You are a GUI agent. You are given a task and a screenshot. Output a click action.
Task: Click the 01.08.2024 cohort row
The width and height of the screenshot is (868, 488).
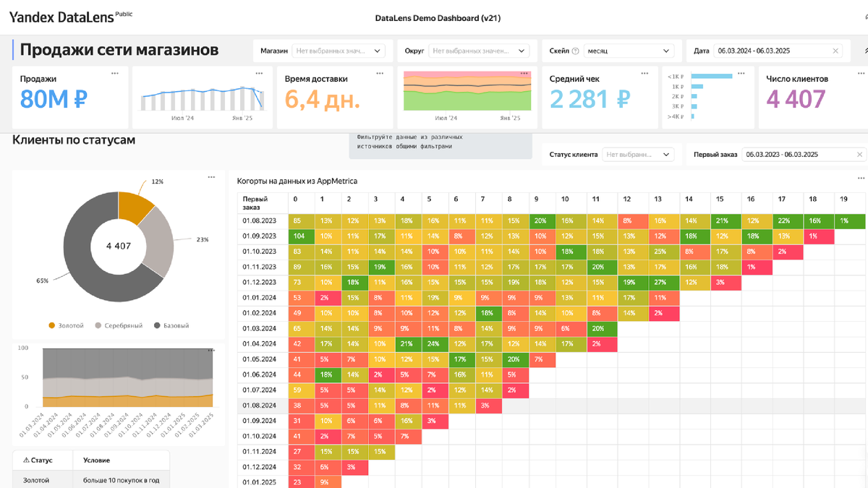click(x=551, y=406)
